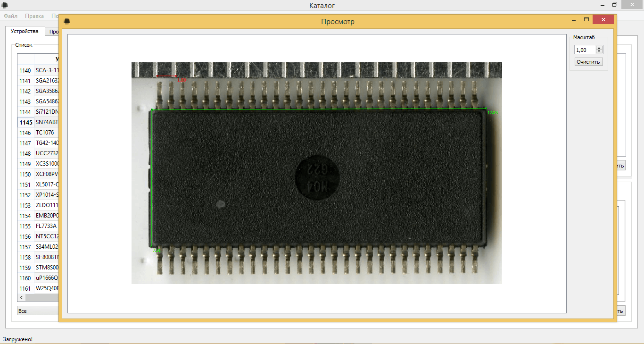Close the Каталог main window

(631, 4)
